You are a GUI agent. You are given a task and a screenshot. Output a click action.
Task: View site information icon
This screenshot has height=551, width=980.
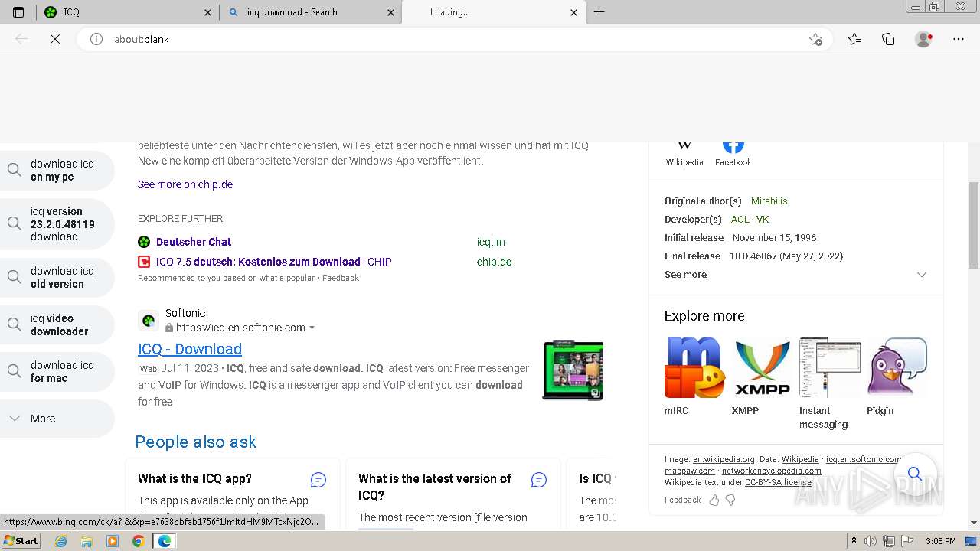coord(96,39)
